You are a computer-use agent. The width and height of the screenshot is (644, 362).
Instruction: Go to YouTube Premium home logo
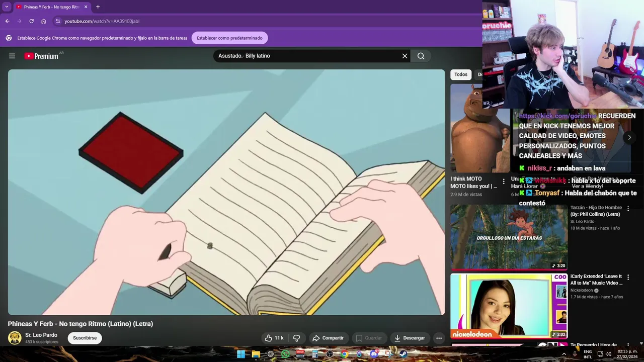(x=42, y=56)
